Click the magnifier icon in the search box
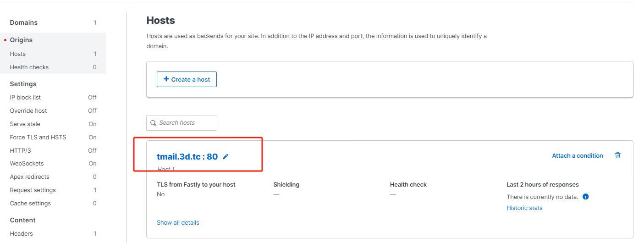The image size is (644, 243). [x=154, y=123]
